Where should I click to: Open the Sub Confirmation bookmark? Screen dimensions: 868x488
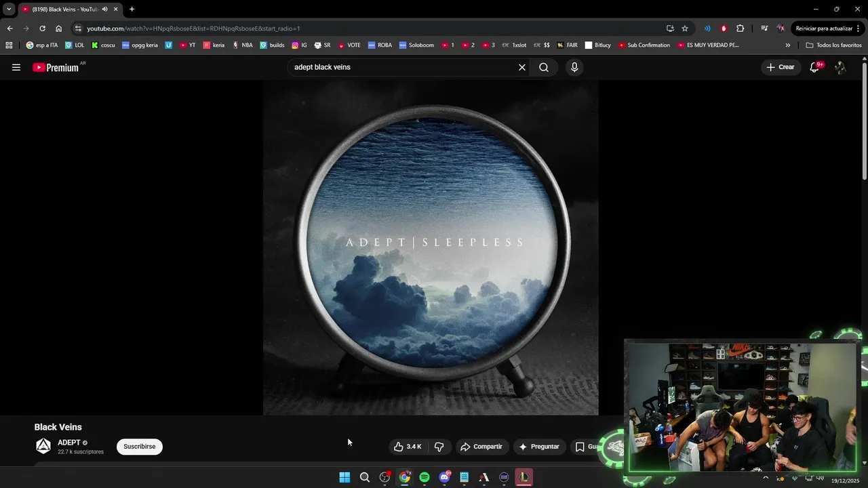pyautogui.click(x=644, y=45)
